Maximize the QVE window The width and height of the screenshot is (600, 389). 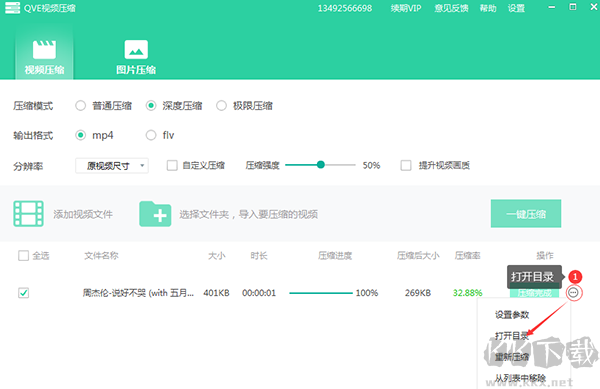click(572, 7)
